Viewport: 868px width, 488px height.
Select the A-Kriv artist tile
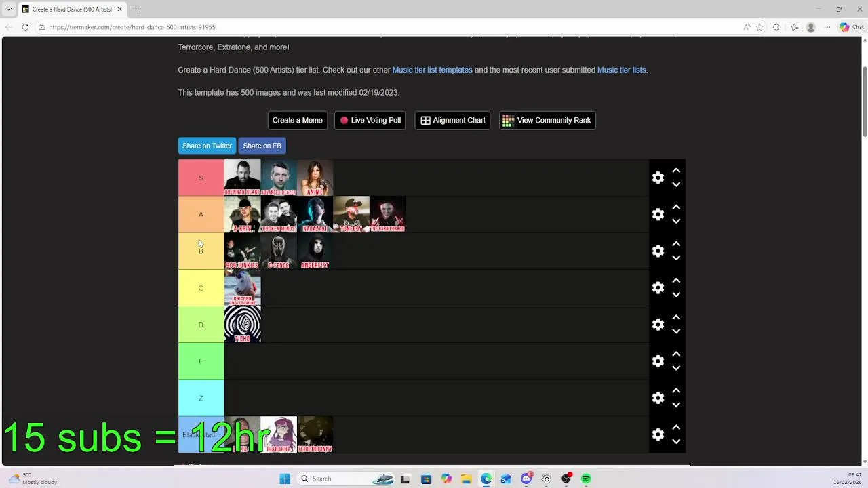click(242, 214)
